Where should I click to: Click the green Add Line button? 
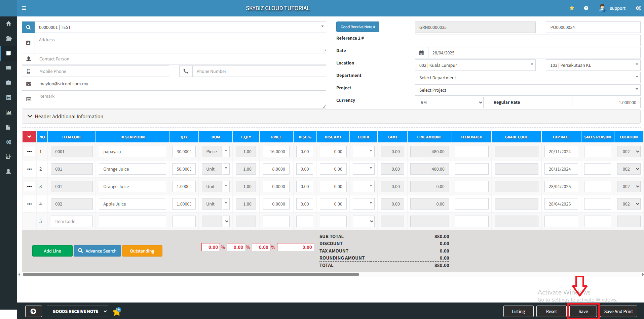(52, 251)
